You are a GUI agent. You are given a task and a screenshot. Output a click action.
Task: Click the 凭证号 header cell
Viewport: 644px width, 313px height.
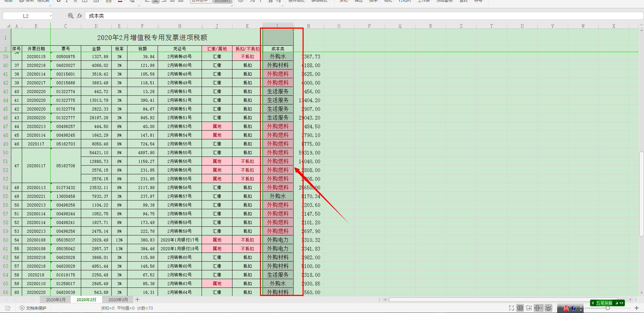179,49
